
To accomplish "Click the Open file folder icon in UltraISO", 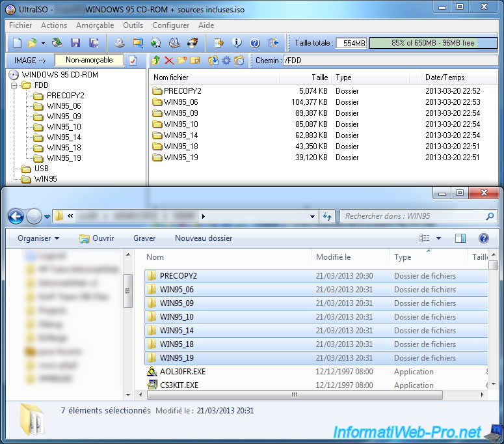I will point(32,43).
